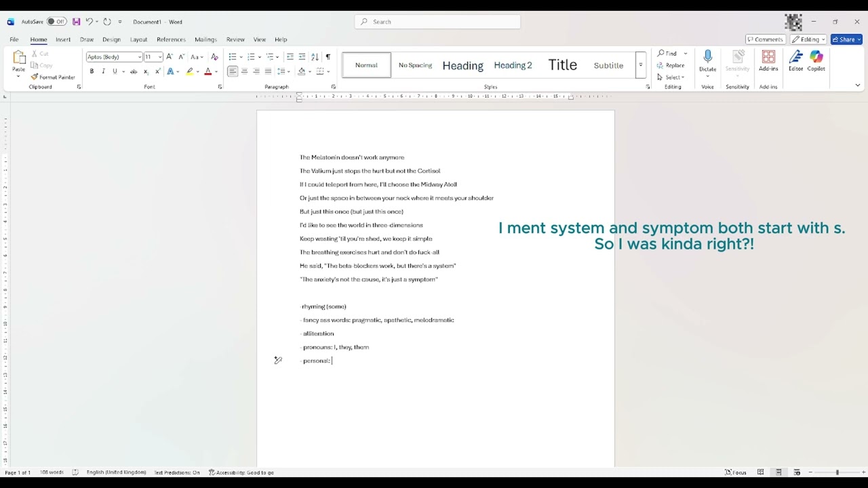This screenshot has height=488, width=868.
Task: Switch to the References tab
Action: pos(171,39)
